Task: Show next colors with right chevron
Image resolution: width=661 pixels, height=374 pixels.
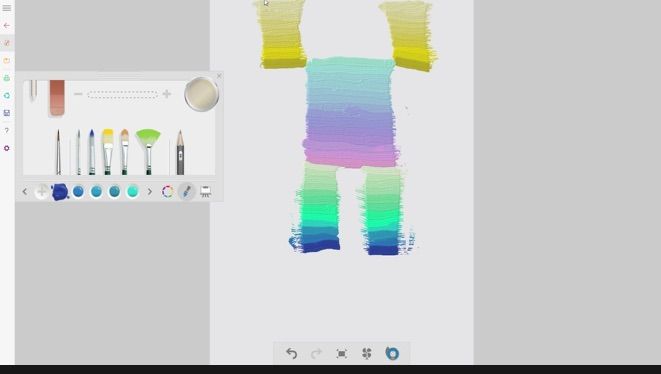Action: click(150, 192)
